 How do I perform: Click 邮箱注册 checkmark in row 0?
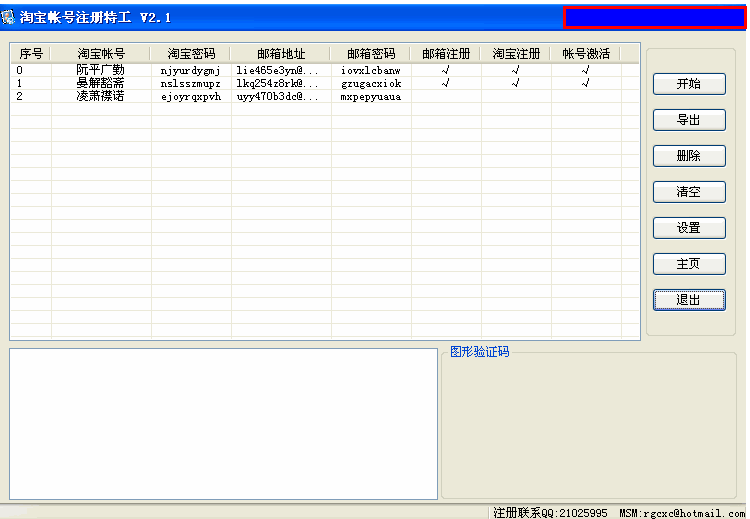(x=445, y=70)
